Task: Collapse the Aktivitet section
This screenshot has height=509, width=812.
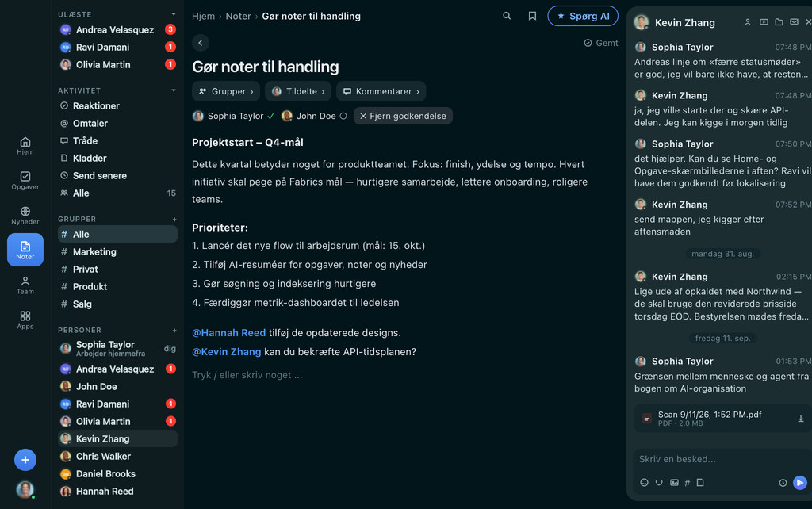Action: point(174,90)
